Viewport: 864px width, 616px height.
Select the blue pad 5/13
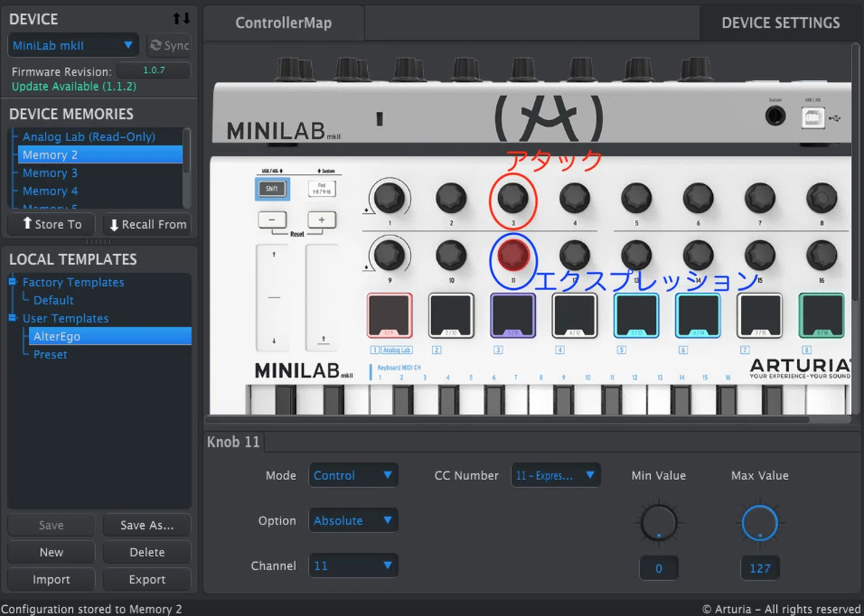point(636,315)
